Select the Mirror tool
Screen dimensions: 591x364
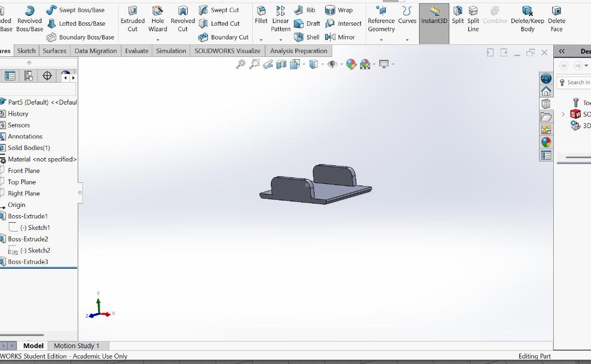(340, 37)
